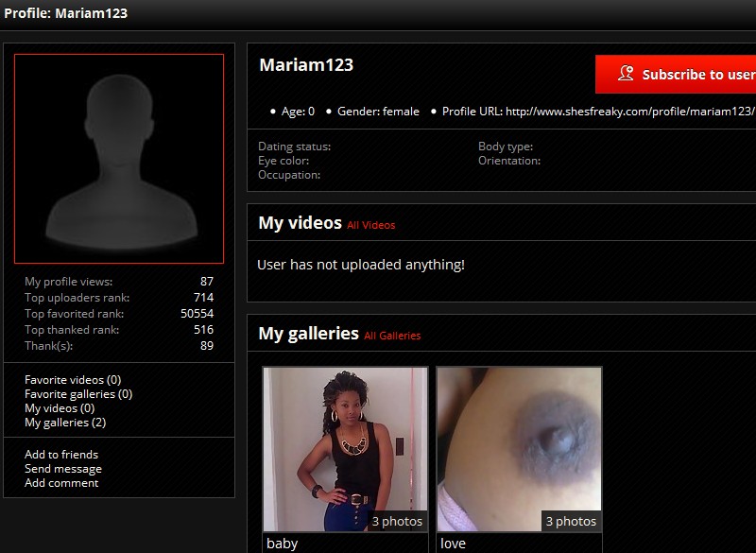Open Favorite videos (0) link
Image resolution: width=756 pixels, height=553 pixels.
coord(73,380)
